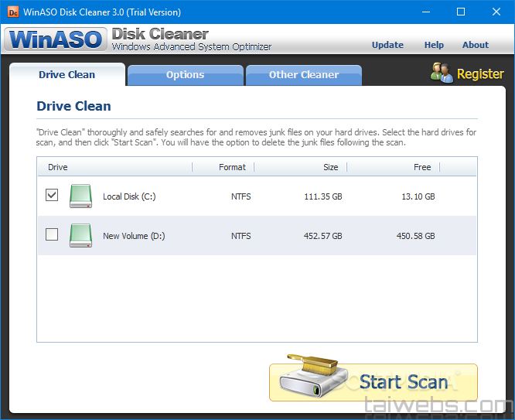This screenshot has width=515, height=420.
Task: Click the WinASO logo in header
Action: click(55, 39)
